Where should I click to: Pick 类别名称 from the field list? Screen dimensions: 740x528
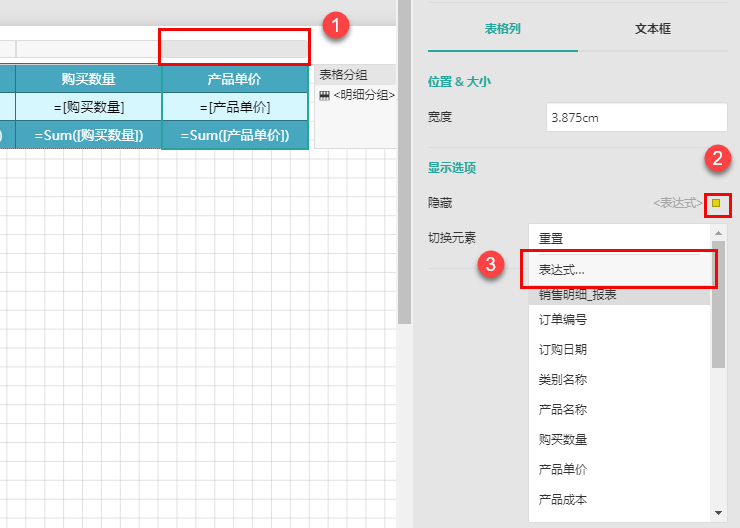coord(563,380)
